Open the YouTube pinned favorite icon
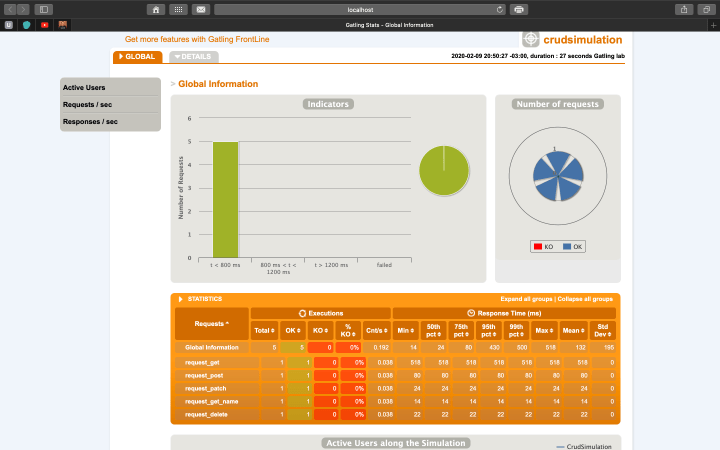Screen dimensions: 720x450 [45, 24]
